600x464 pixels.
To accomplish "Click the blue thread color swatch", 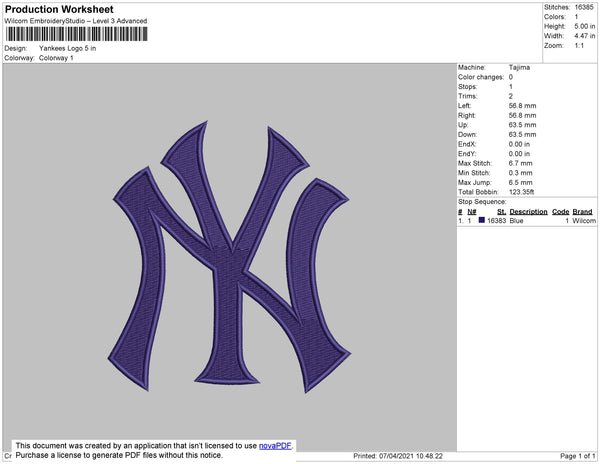I will tap(482, 220).
